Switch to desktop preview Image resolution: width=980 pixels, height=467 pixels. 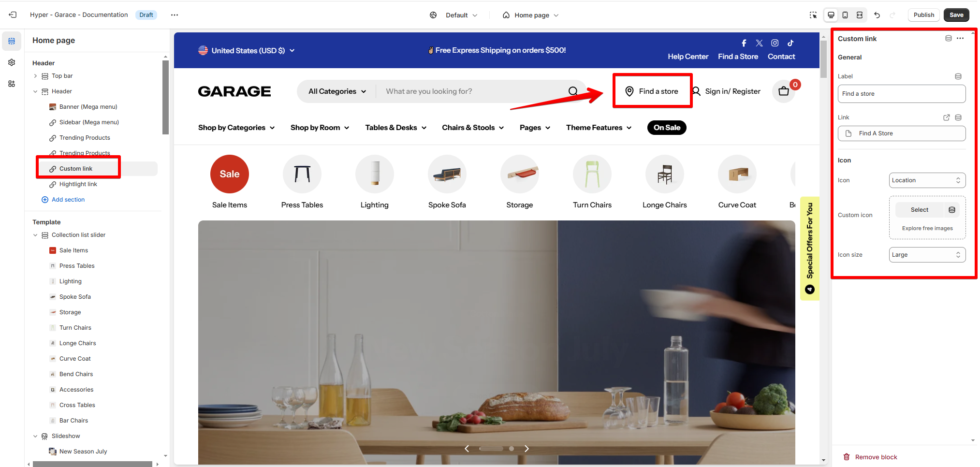831,15
